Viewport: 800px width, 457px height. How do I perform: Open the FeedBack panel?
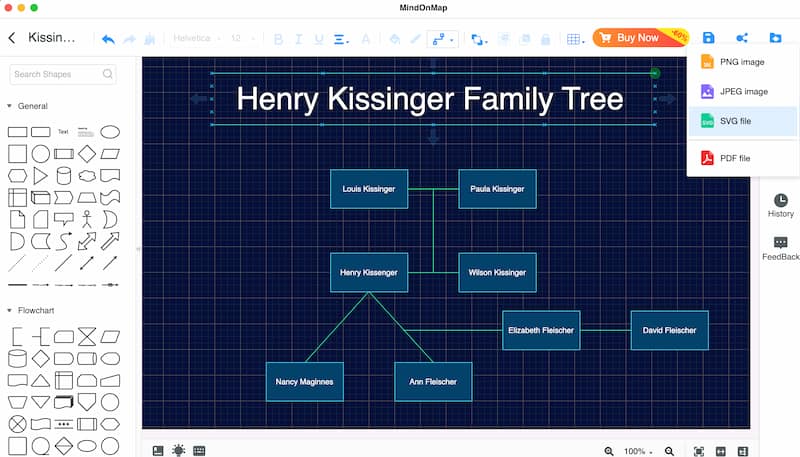(781, 248)
